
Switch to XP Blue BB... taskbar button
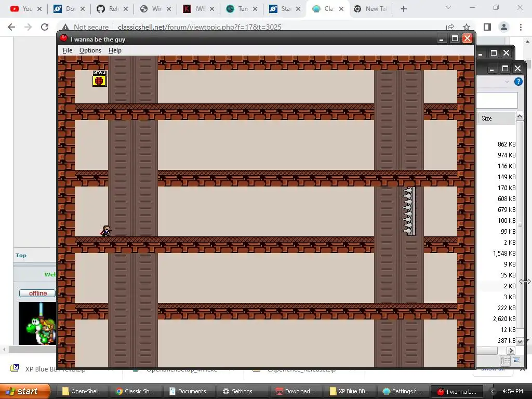[349, 391]
